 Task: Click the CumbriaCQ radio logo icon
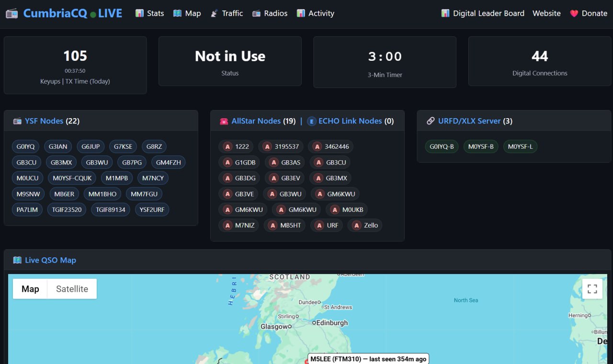pyautogui.click(x=12, y=13)
